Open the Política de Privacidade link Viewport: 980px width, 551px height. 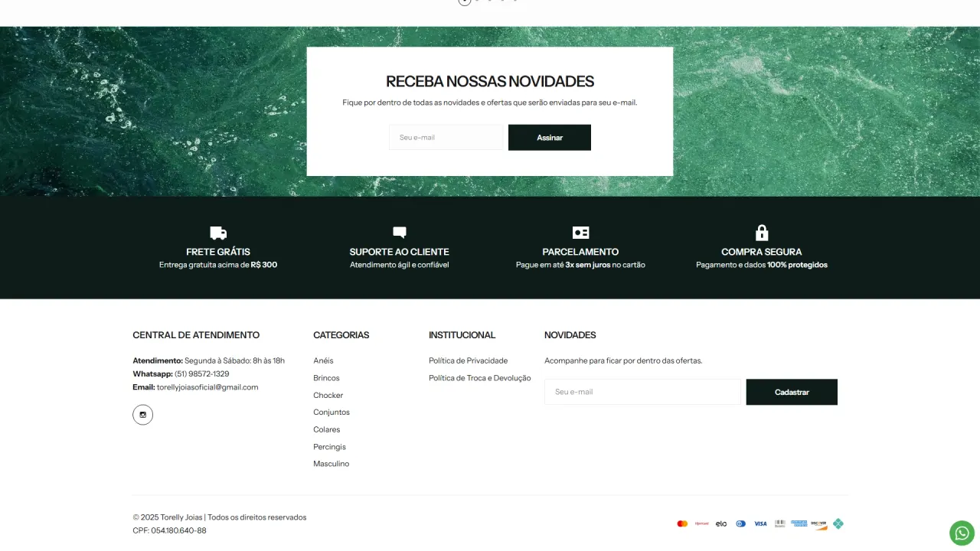tap(468, 360)
